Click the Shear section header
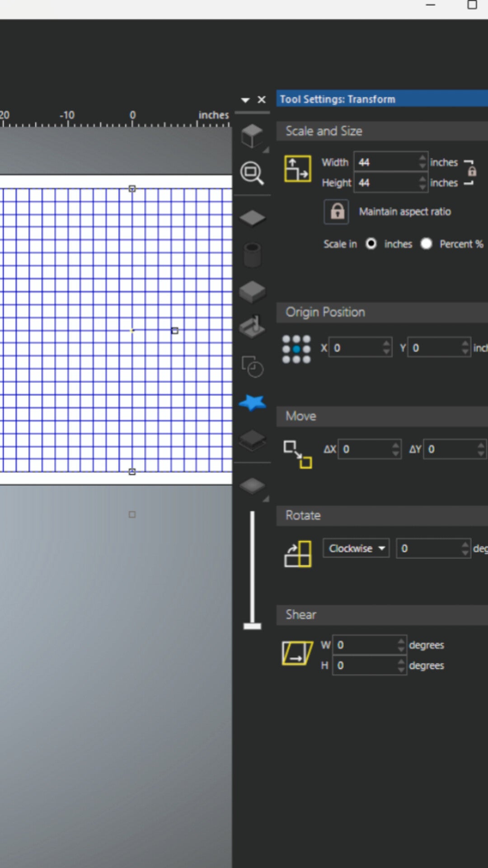The image size is (488, 868). coord(382,615)
